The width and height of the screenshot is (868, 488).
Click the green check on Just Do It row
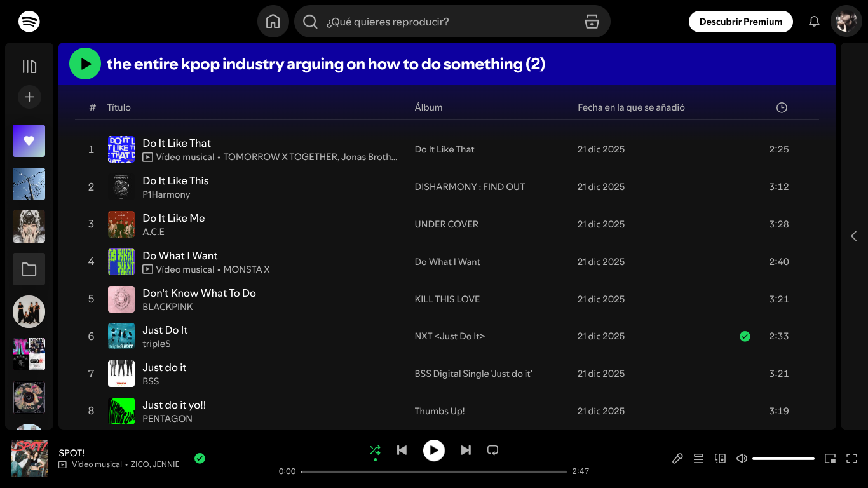click(x=745, y=336)
